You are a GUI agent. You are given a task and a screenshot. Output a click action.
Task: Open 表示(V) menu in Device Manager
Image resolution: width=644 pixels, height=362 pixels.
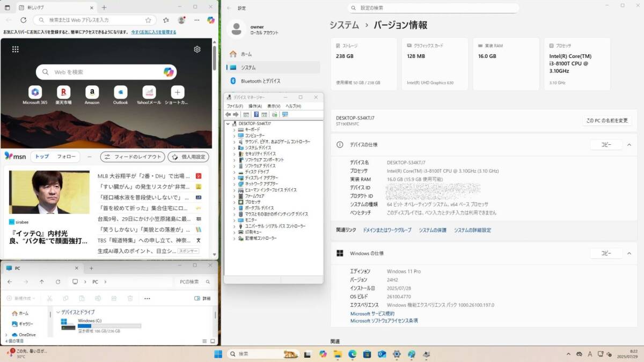274,106
